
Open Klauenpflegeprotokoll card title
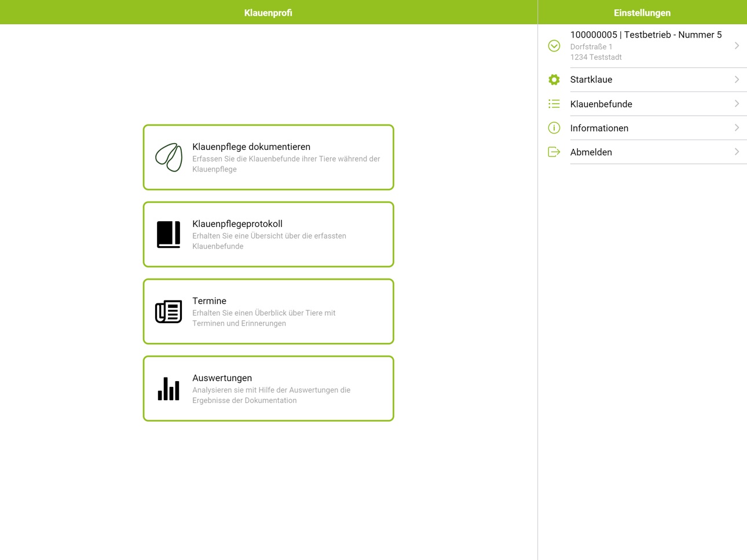click(x=237, y=224)
